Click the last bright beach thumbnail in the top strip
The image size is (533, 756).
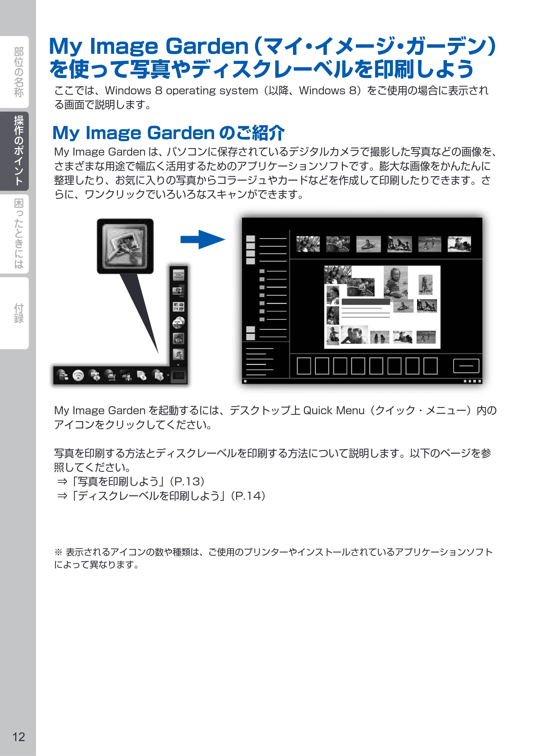pyautogui.click(x=459, y=244)
